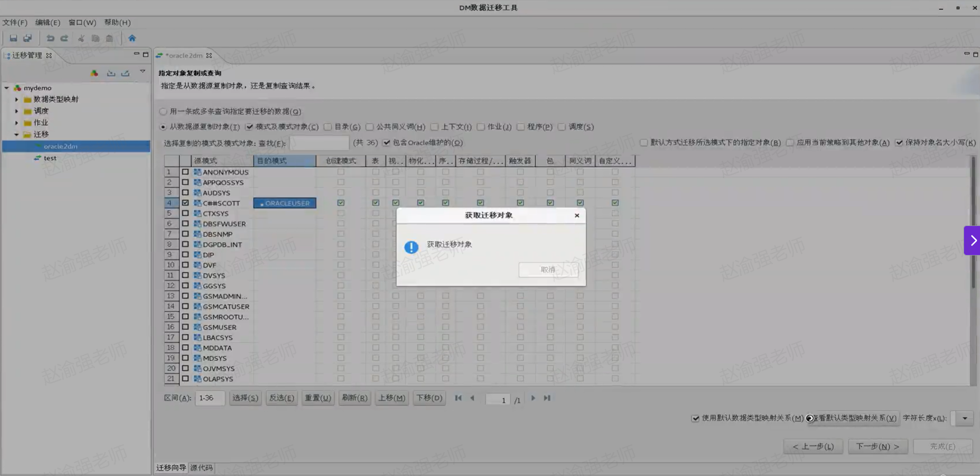Click 刷新(R) button

[354, 398]
